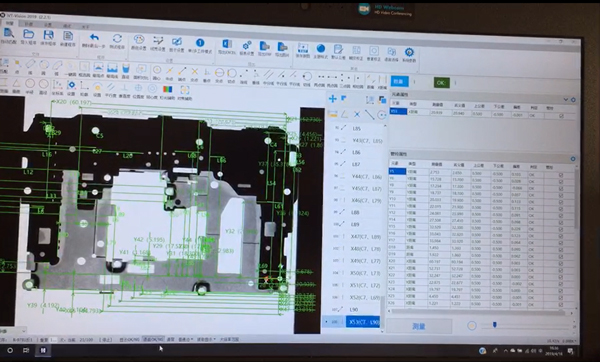The image size is (600, 362).
Task: Click the blue undo arrow icon
Action: (94, 38)
